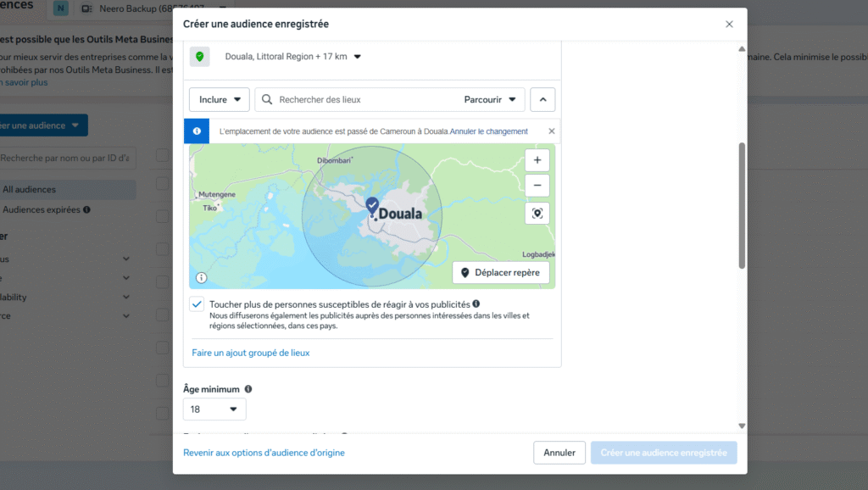Click the info icon beside Toucher plus de personnes

[x=476, y=303]
